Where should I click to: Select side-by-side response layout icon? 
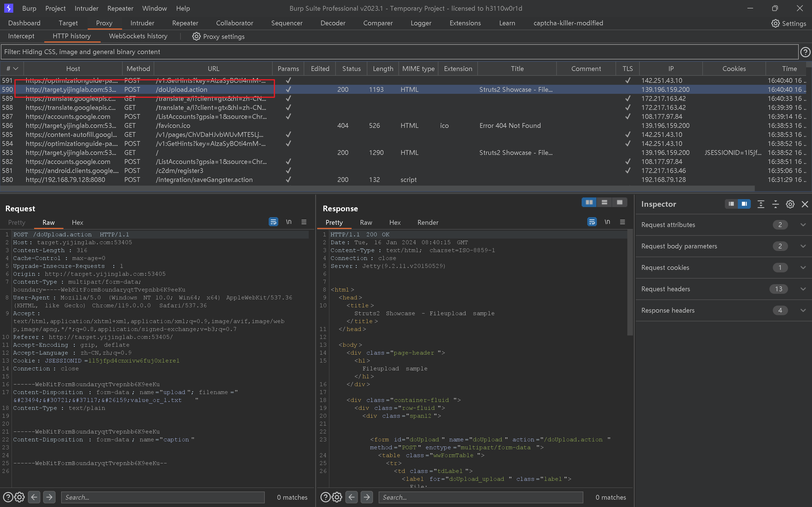pos(589,202)
